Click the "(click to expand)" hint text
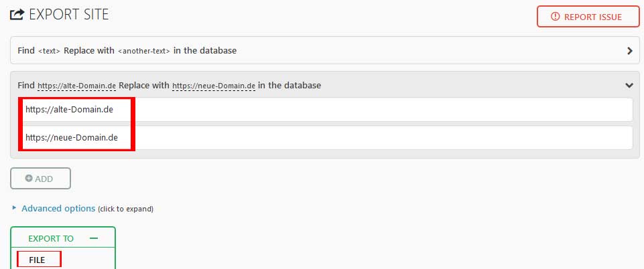 (126, 209)
